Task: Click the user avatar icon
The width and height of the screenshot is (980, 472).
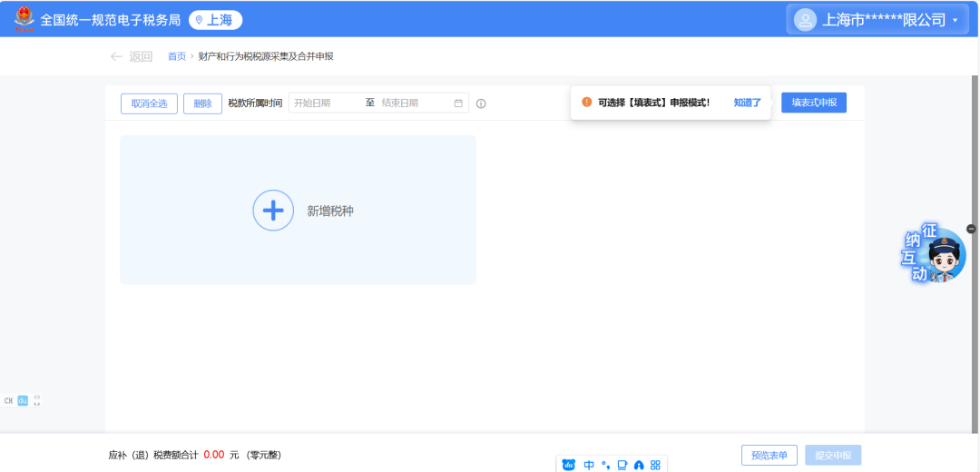Action: tap(804, 19)
